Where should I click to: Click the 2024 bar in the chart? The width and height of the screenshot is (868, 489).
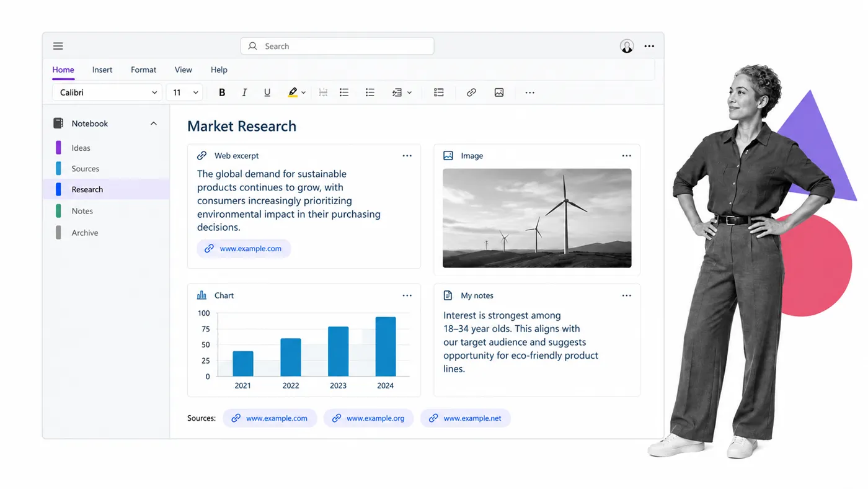point(386,347)
